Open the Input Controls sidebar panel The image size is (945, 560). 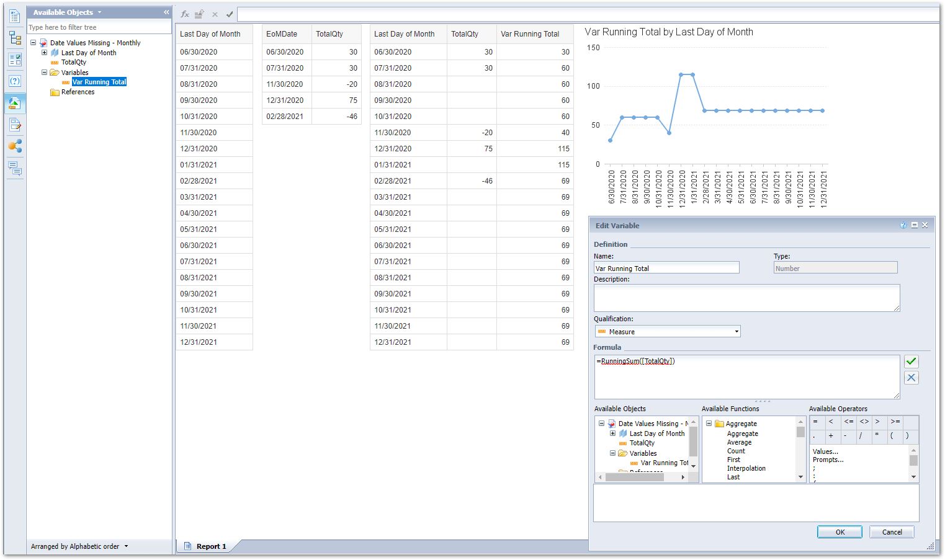coord(15,60)
